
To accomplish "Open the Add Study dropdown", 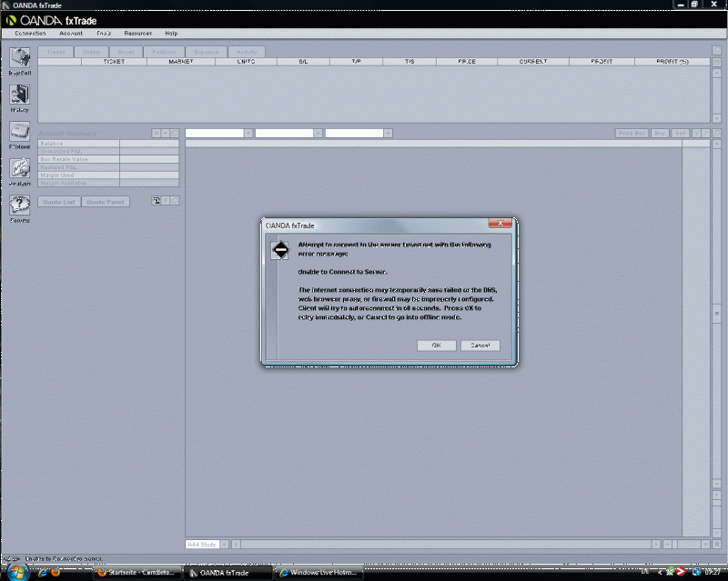I will click(x=223, y=544).
